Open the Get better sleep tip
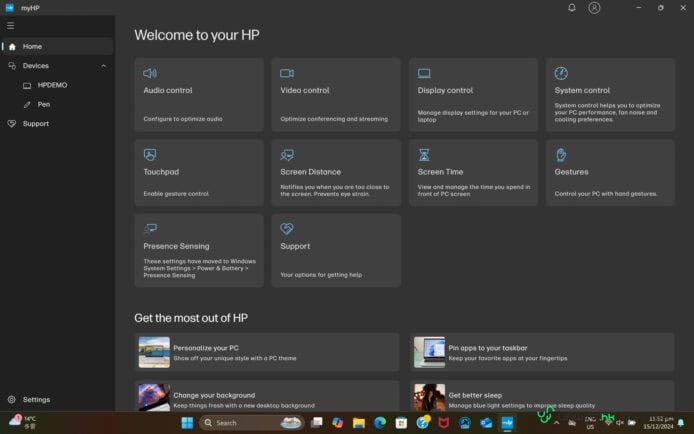 point(542,396)
